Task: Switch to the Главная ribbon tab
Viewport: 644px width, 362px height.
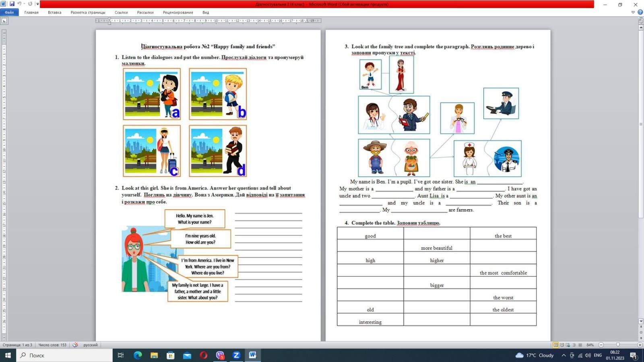Action: click(31, 12)
